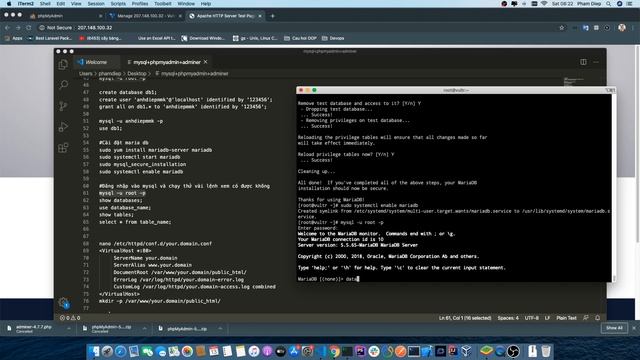Viewport: 640px width, 360px height.
Task: Open the Profiles menu in menu bar
Action: coord(140,4)
